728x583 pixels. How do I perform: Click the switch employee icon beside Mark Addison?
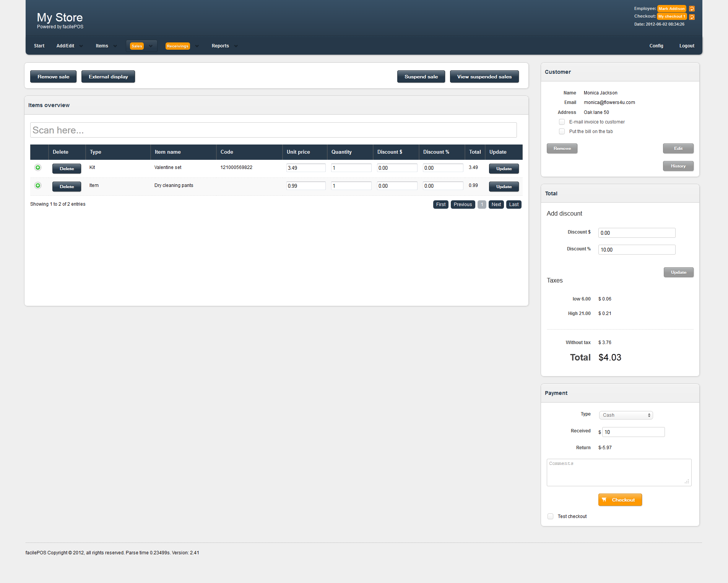tap(692, 9)
